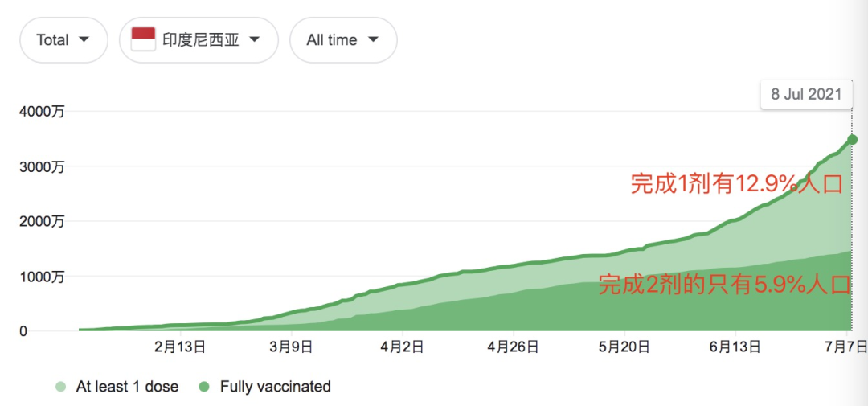Click the 4000万 y-axis label

click(x=42, y=112)
